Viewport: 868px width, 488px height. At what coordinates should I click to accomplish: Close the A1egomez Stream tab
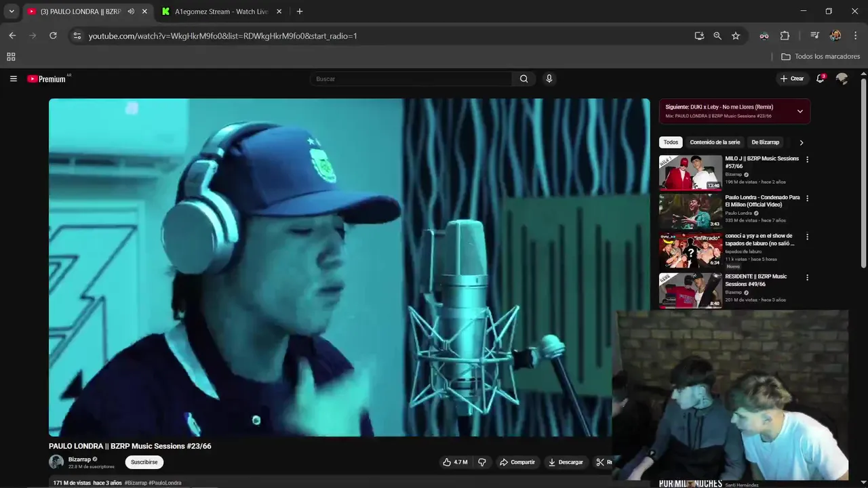point(279,12)
